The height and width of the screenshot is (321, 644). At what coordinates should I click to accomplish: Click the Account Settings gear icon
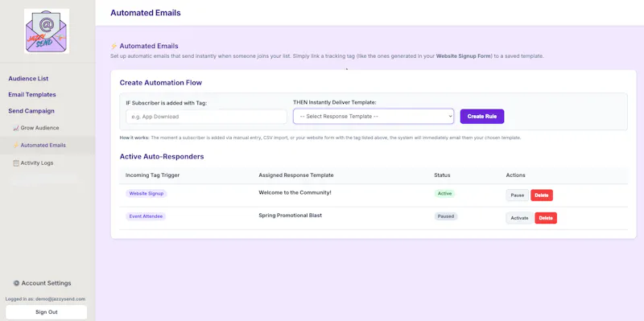pos(16,283)
